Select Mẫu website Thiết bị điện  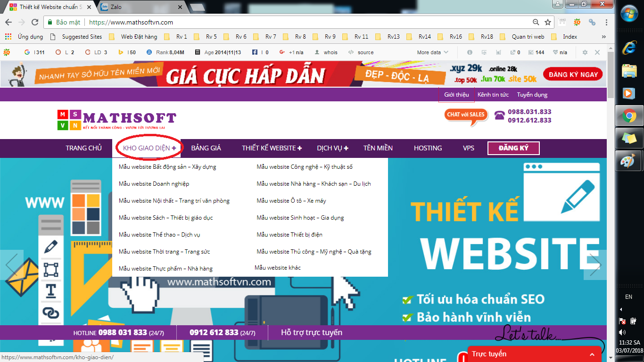coord(289,235)
